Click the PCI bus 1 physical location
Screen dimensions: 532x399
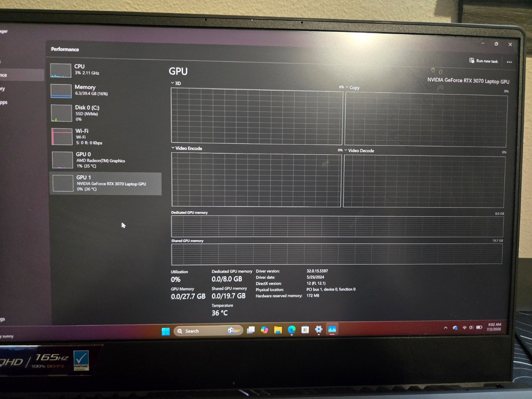coord(331,289)
